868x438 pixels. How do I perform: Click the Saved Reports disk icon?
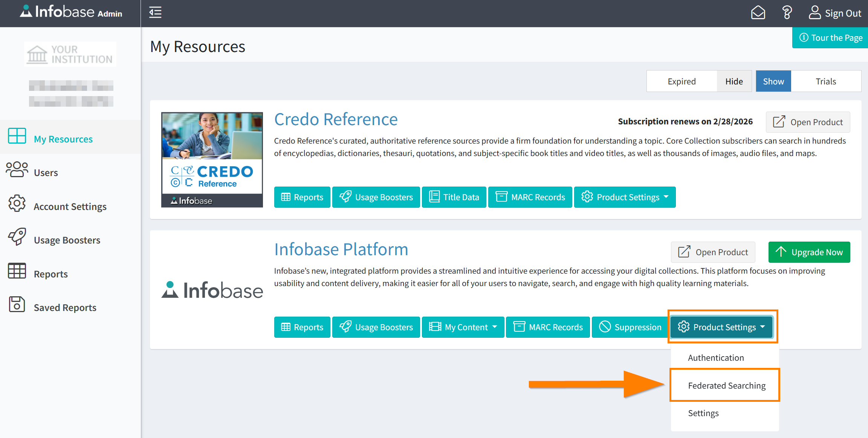pos(17,304)
